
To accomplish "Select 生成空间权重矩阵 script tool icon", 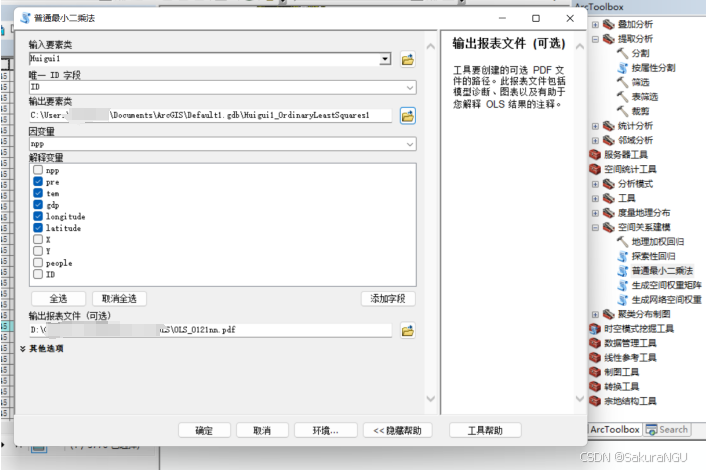I will tap(622, 285).
